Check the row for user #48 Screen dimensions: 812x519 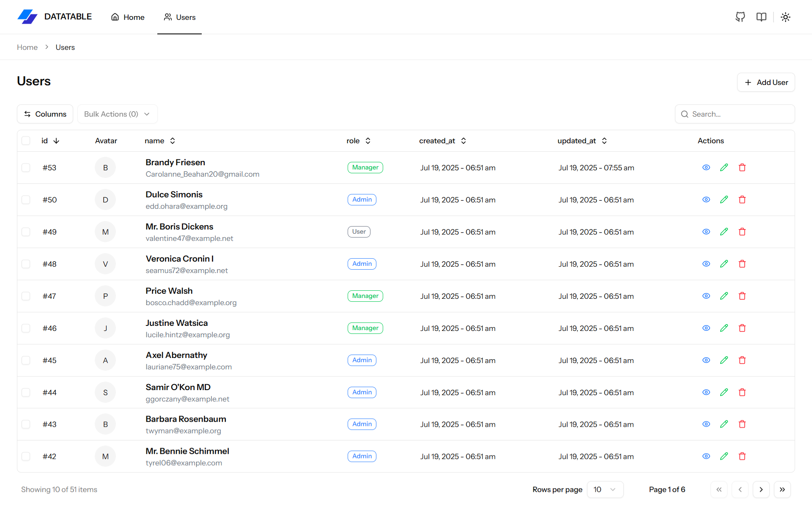(x=26, y=264)
